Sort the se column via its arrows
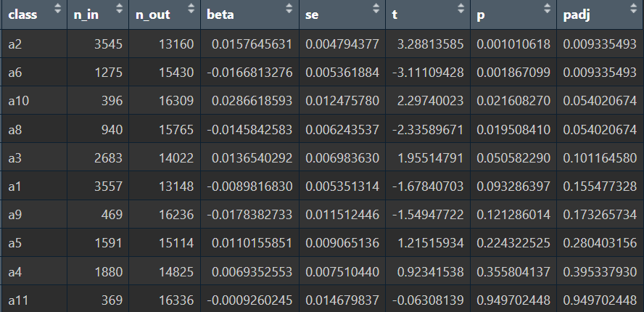This screenshot has height=312, width=644. tap(375, 12)
